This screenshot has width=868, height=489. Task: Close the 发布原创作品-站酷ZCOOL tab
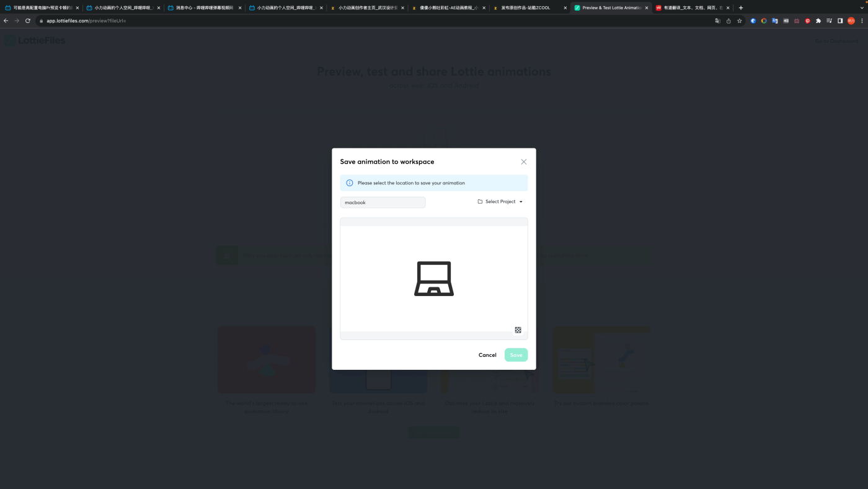tap(565, 8)
